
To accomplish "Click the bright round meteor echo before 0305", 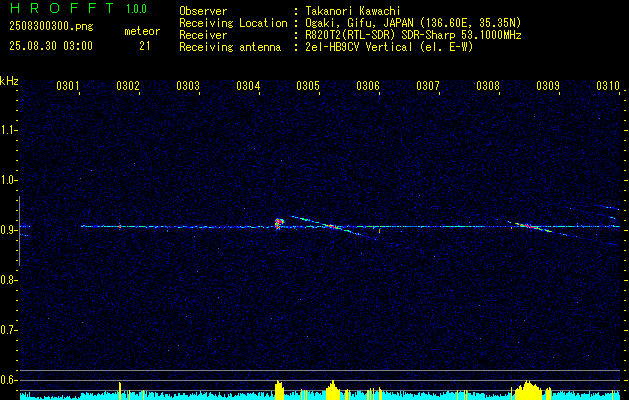I will point(279,223).
